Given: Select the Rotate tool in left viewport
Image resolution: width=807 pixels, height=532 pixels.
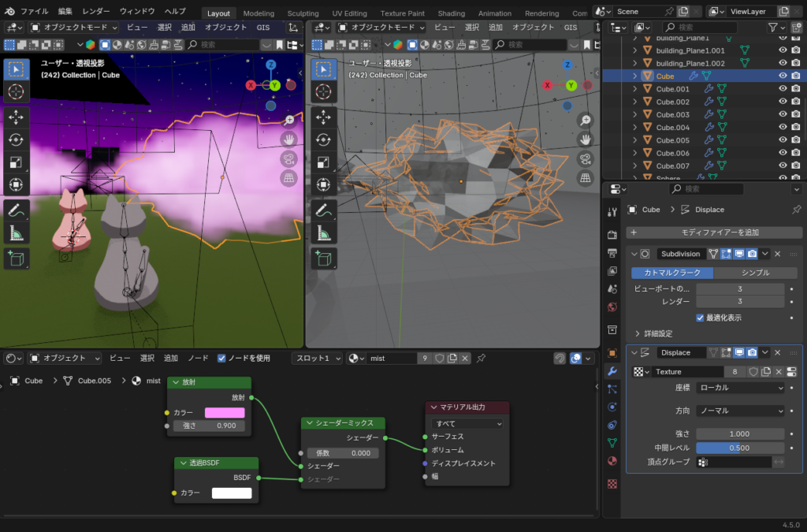Looking at the screenshot, I should pyautogui.click(x=16, y=140).
